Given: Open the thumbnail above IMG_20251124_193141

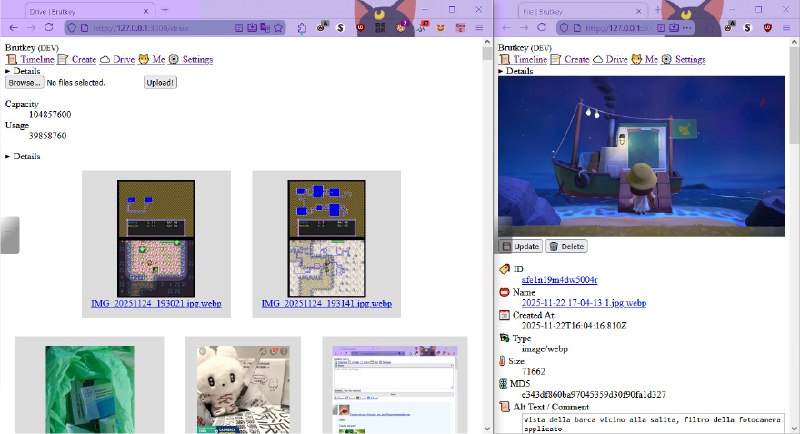Looking at the screenshot, I should [x=327, y=238].
